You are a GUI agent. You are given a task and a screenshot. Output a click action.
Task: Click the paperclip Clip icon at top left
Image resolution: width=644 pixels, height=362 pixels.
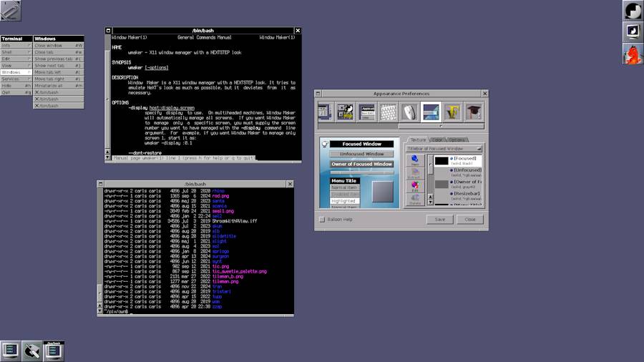(11, 10)
